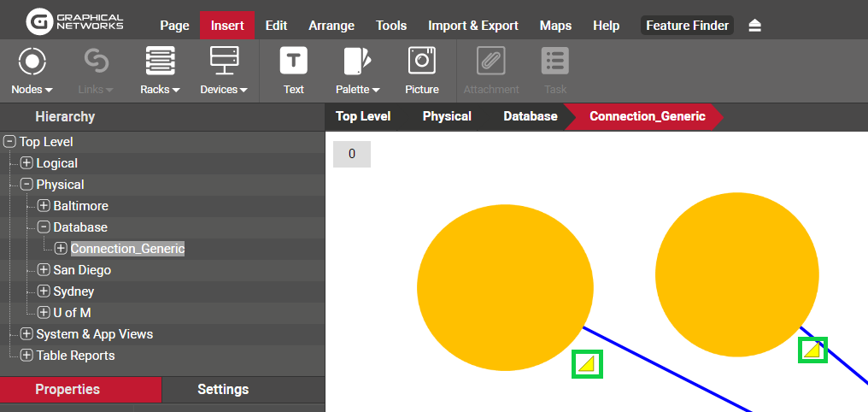Click yellow triangle marker near left circle
The width and height of the screenshot is (868, 412).
coord(586,364)
